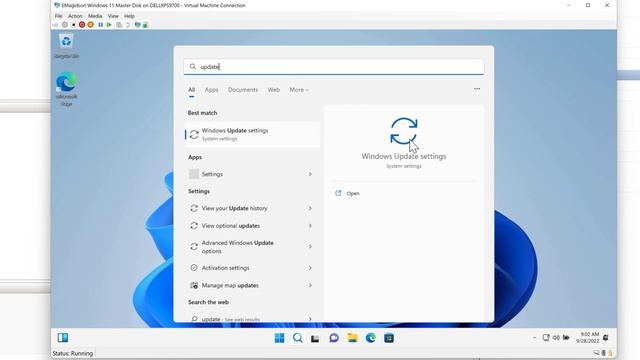Click the greyed Start VM toolbar icon
The height and width of the screenshot is (360, 640).
point(65,25)
